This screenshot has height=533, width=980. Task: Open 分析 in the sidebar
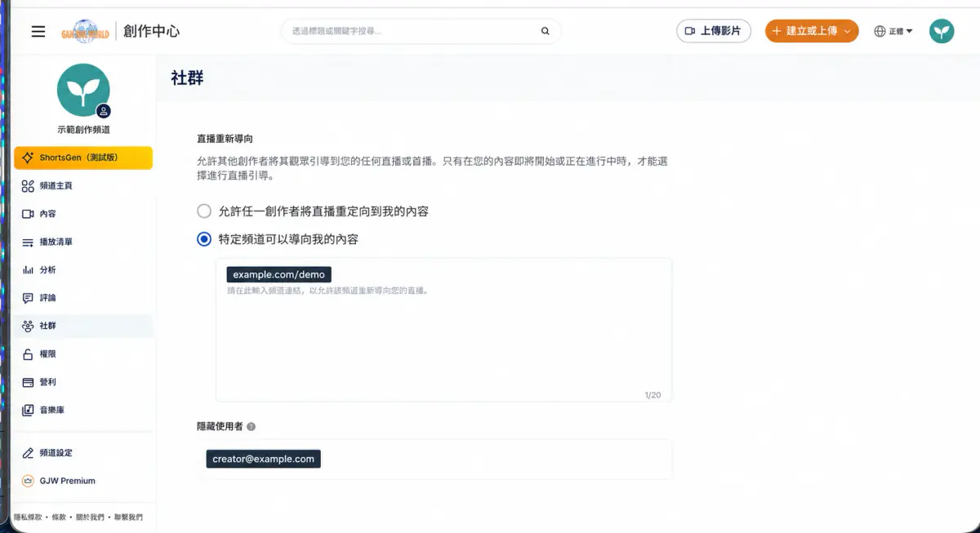click(x=83, y=269)
